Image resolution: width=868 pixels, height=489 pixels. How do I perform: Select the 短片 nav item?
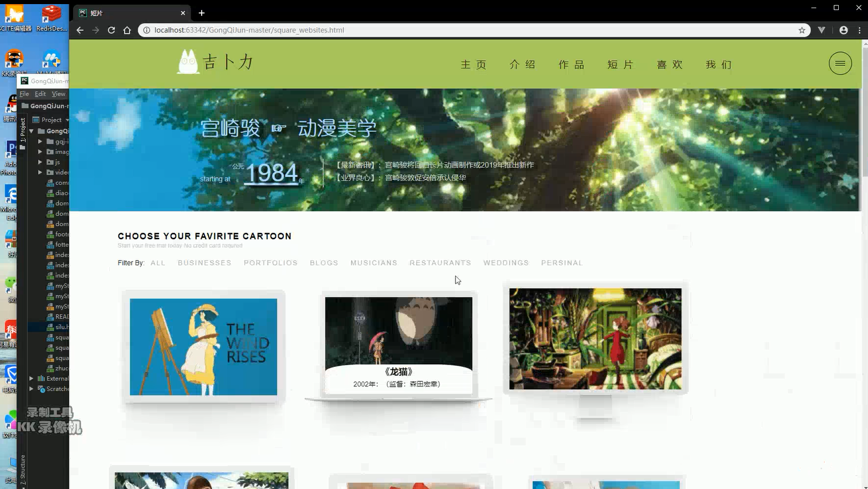[x=621, y=64]
